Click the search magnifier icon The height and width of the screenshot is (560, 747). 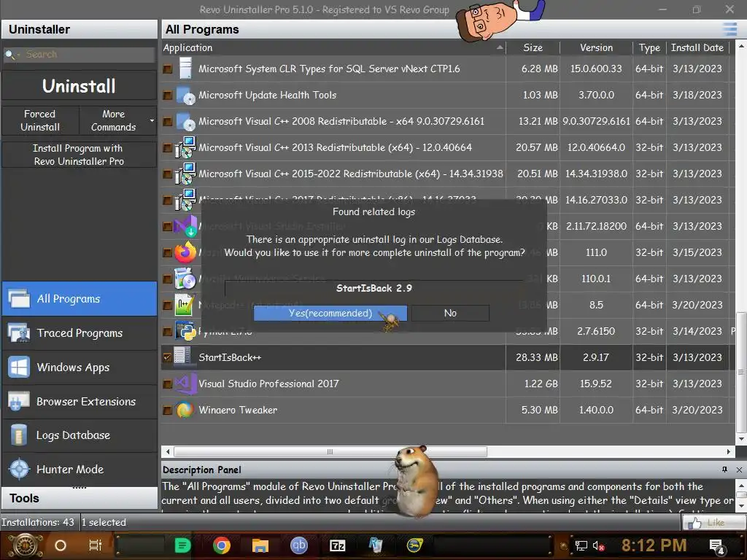coord(9,54)
